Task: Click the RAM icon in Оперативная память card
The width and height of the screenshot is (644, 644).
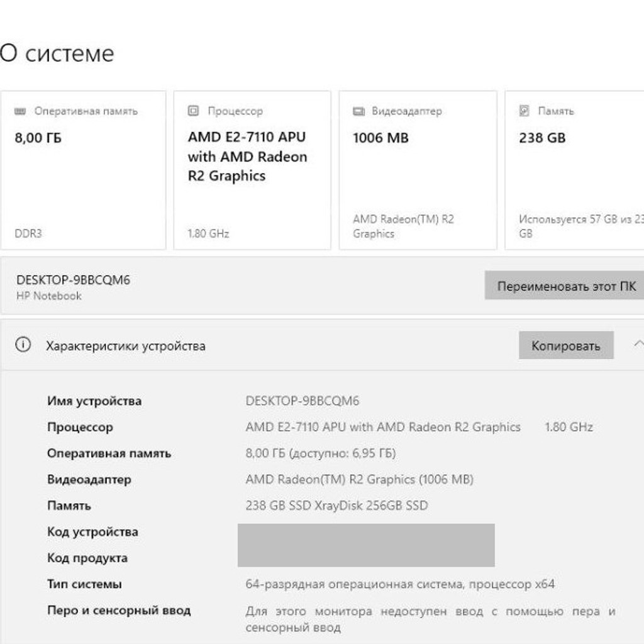Action: tap(20, 111)
